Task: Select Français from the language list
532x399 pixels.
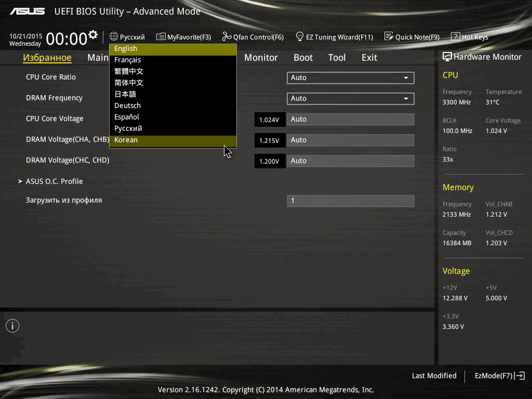Action: pyautogui.click(x=172, y=60)
